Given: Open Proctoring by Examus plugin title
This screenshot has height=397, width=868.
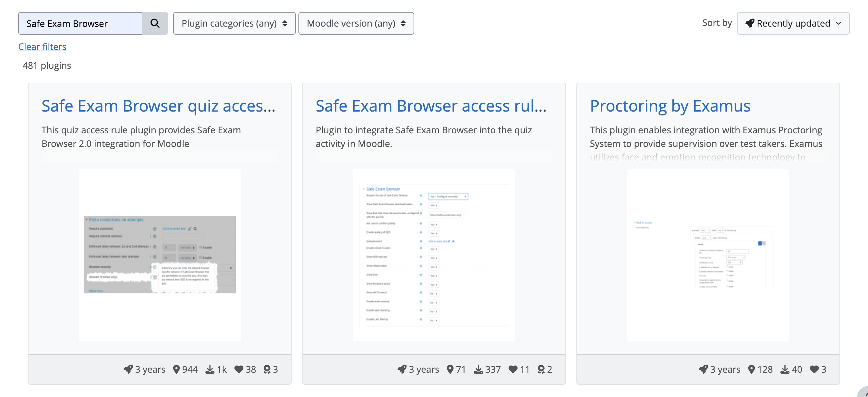Looking at the screenshot, I should [670, 106].
